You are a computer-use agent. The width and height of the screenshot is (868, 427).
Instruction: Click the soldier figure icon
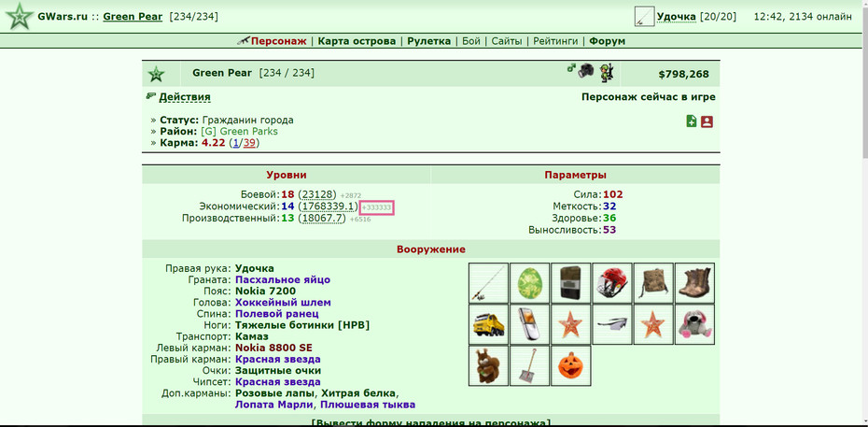coord(607,73)
